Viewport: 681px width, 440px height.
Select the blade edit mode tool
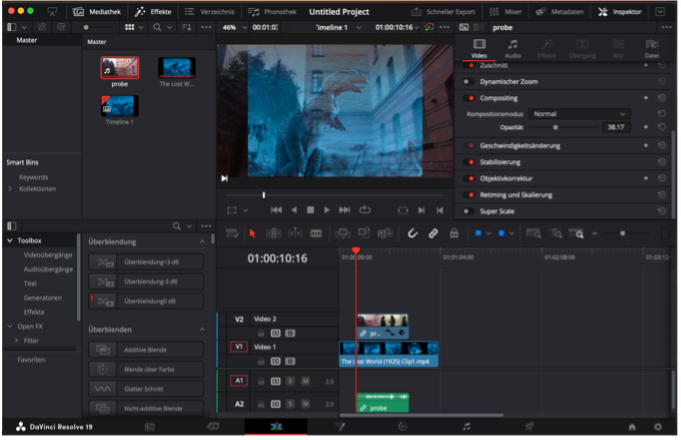pyautogui.click(x=316, y=234)
